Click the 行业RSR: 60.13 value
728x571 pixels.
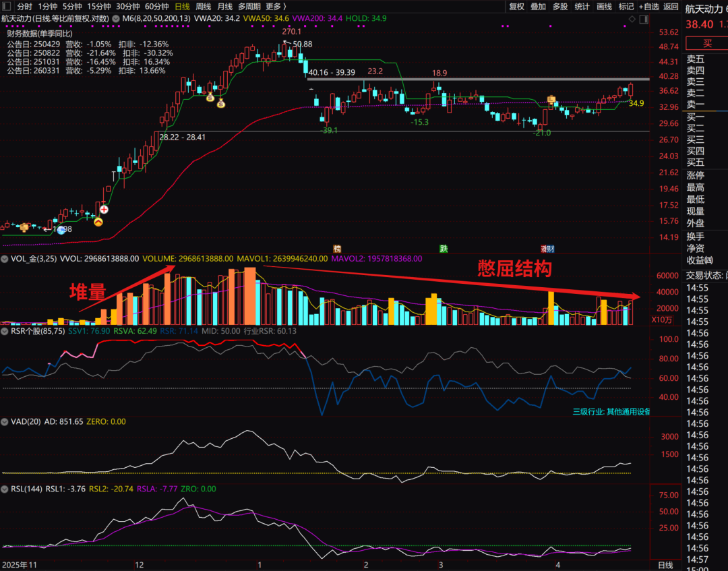270,331
